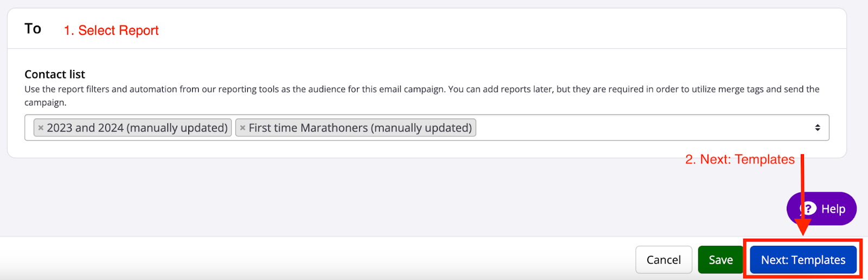
Task: Click the "1. Select Report" red annotation
Action: point(111,30)
